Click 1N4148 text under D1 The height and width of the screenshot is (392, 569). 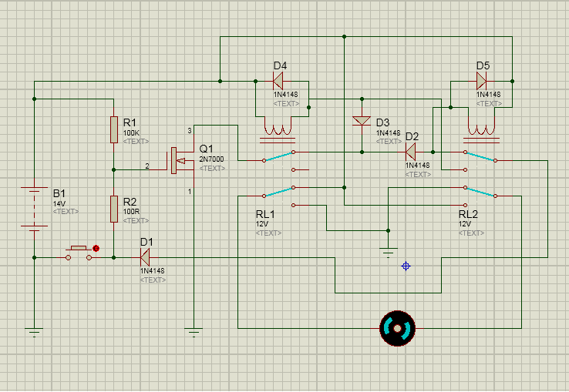point(152,271)
